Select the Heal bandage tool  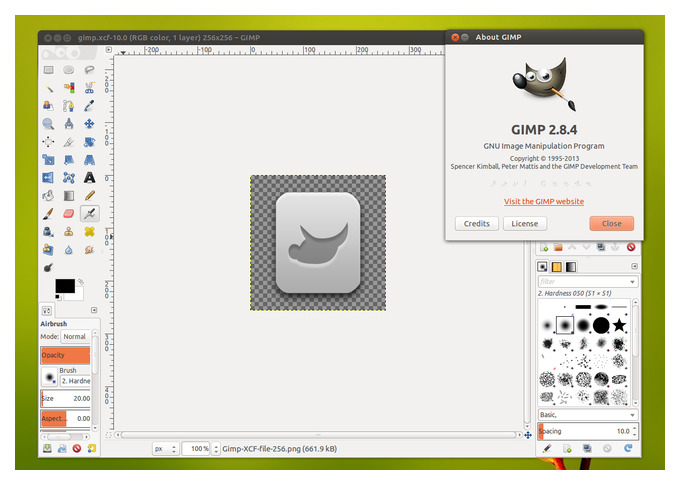(x=89, y=232)
